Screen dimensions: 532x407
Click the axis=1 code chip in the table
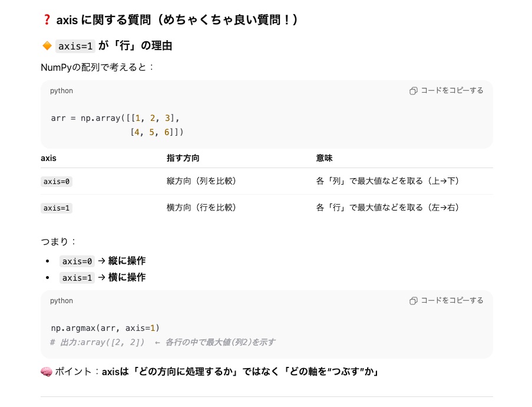(x=57, y=208)
